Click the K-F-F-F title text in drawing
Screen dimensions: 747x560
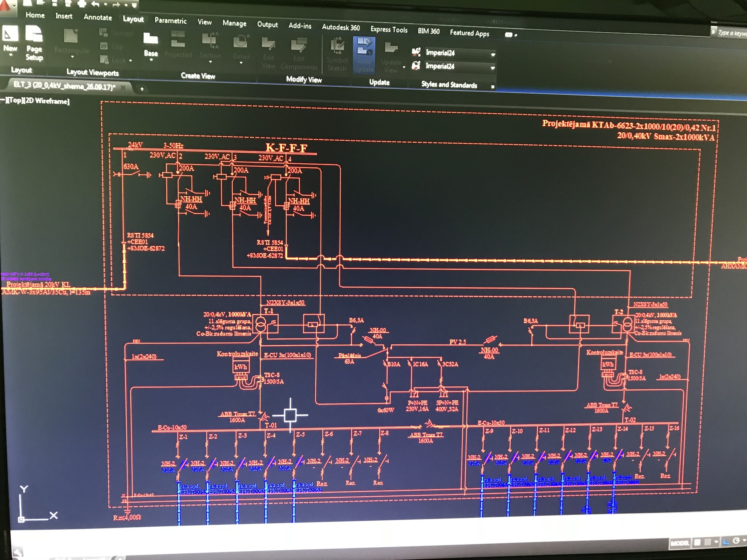(286, 148)
